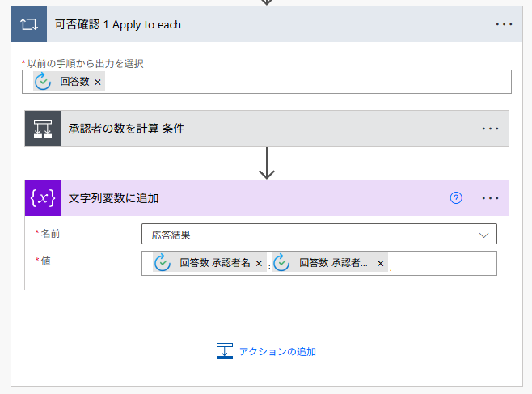Viewport: 532px width, 394px height.
Task: Select the 回答数 token label
Action: click(x=74, y=82)
